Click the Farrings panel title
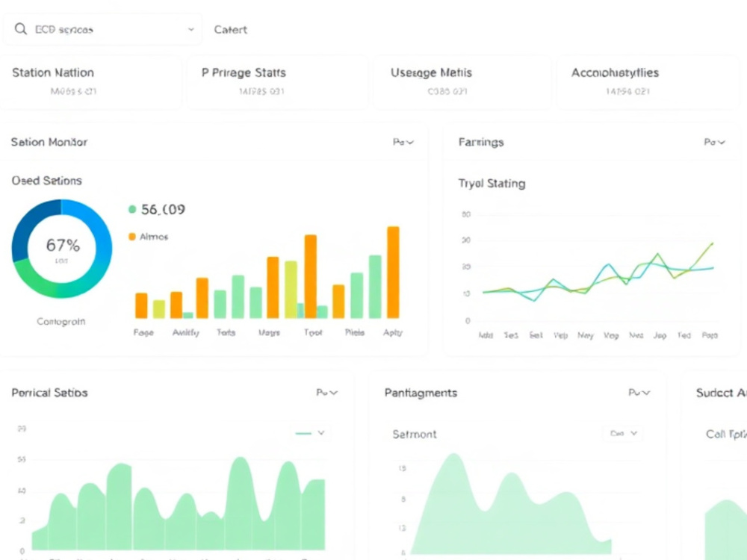 pyautogui.click(x=480, y=142)
